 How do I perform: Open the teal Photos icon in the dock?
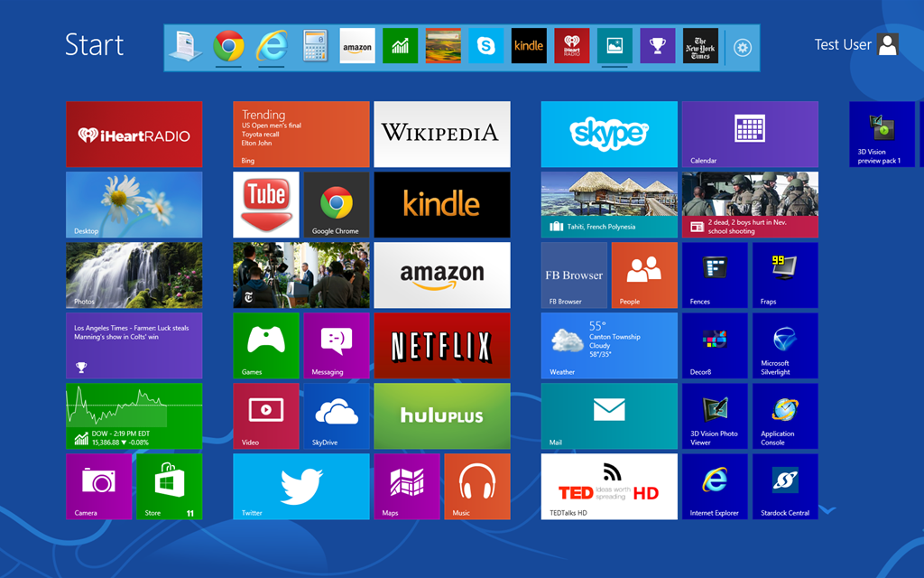coord(614,46)
